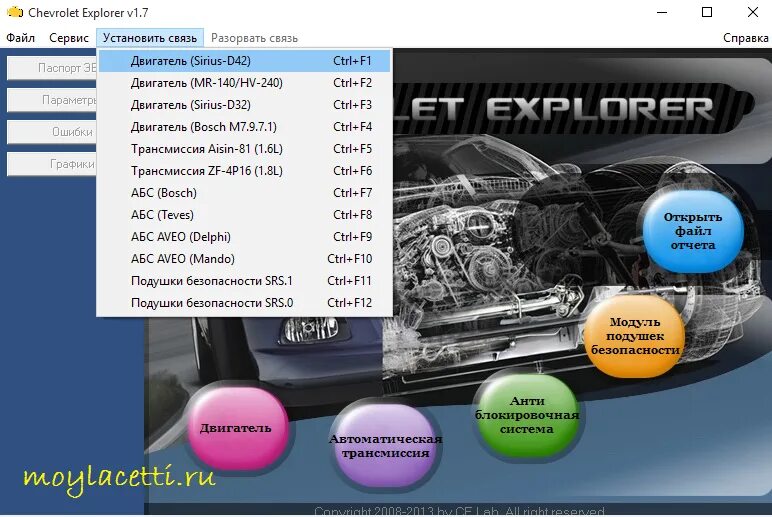Minimize the Chevrolet Explorer window
The image size is (772, 517).
point(662,12)
